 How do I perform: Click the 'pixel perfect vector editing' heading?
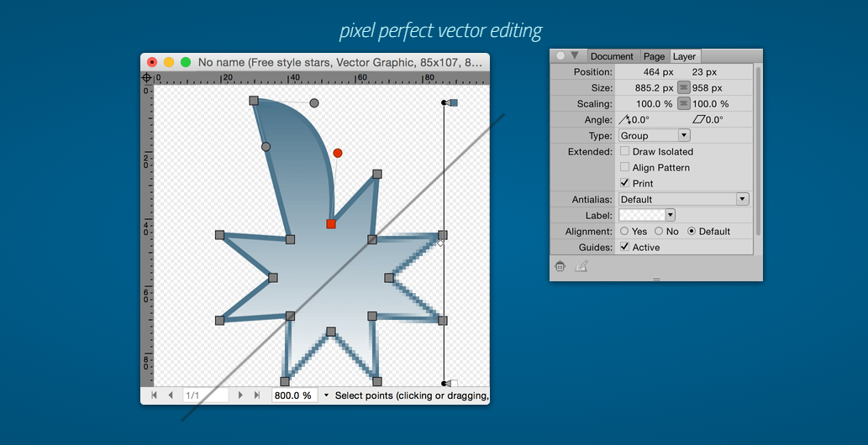[440, 31]
